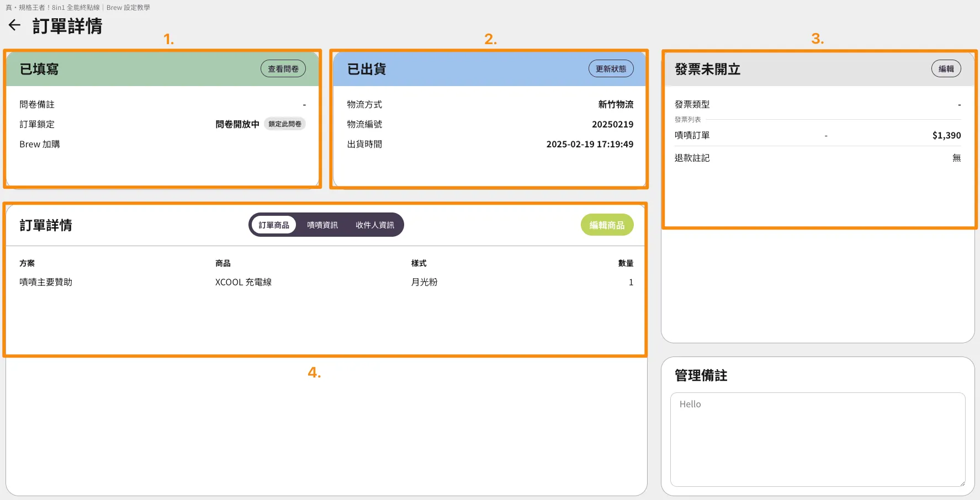980x500 pixels.
Task: Click the XCOOL 充電線 product entry
Action: (243, 282)
